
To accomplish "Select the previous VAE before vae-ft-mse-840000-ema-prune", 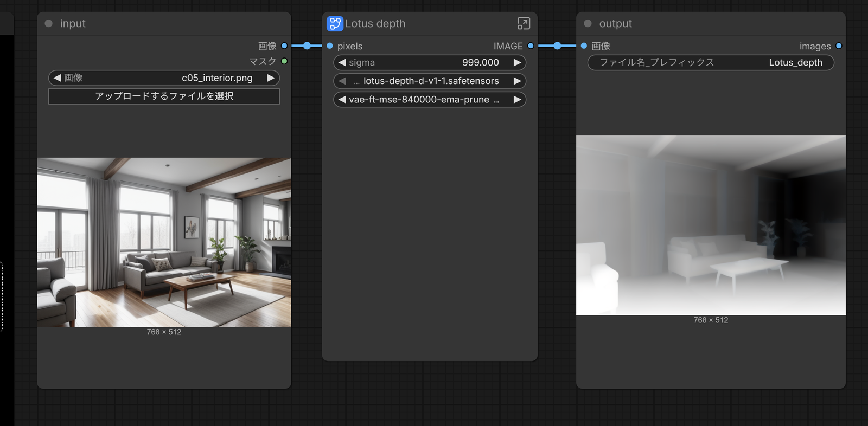I will 342,100.
